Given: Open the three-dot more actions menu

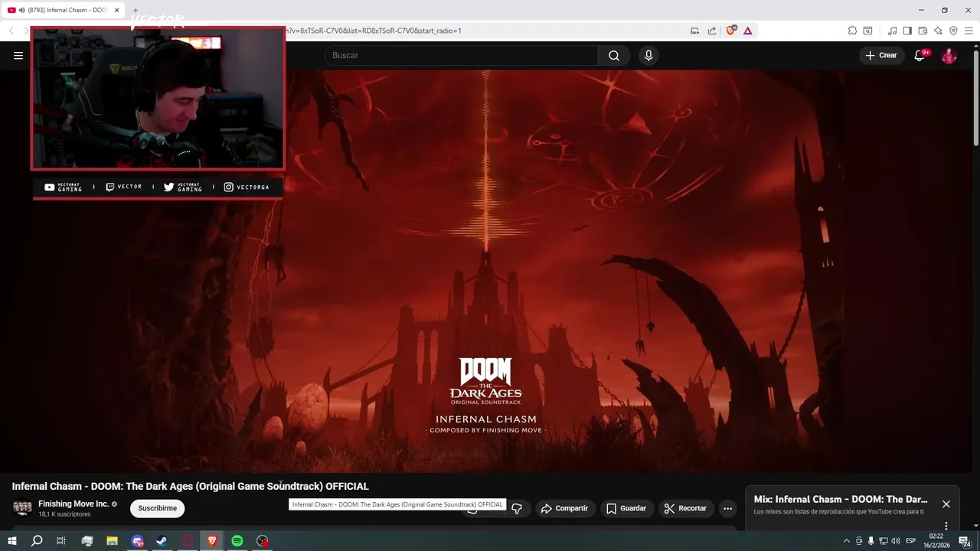Looking at the screenshot, I should tap(728, 508).
